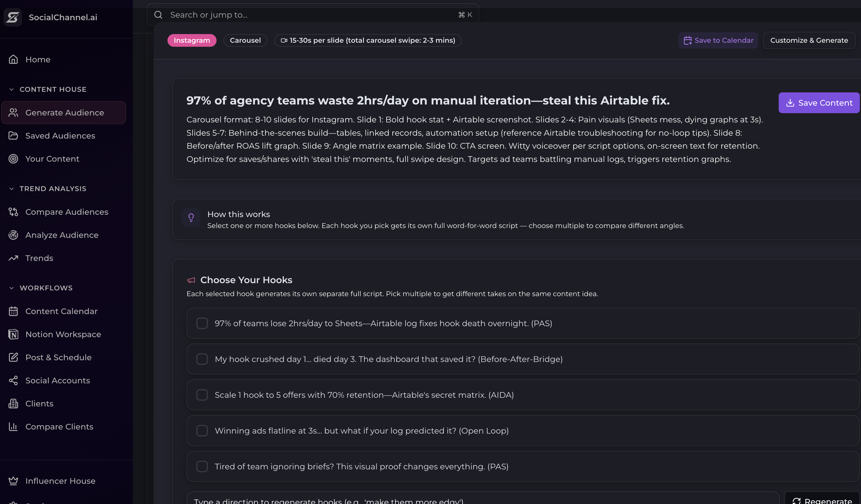Select the 'My hook crushed day 1' hook checkbox

(202, 359)
